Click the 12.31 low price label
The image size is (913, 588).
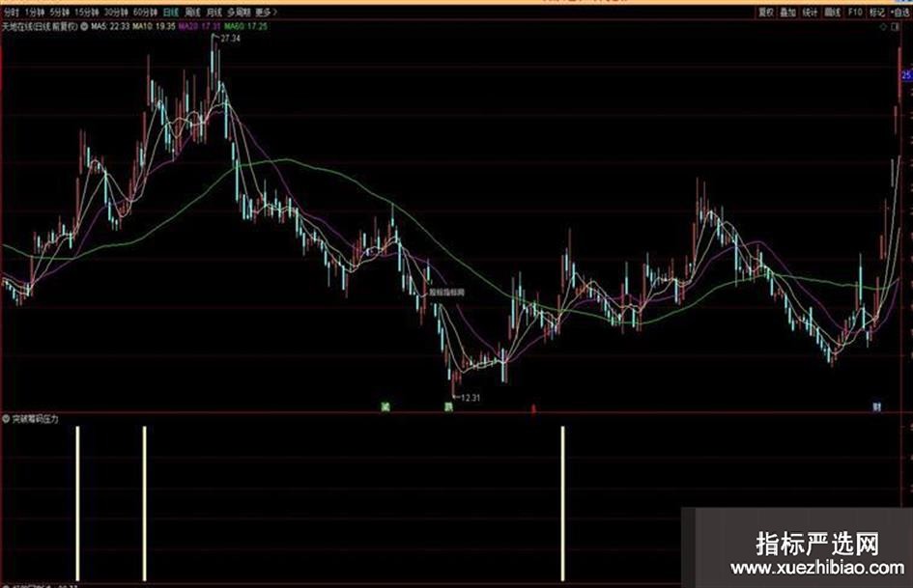click(x=471, y=398)
